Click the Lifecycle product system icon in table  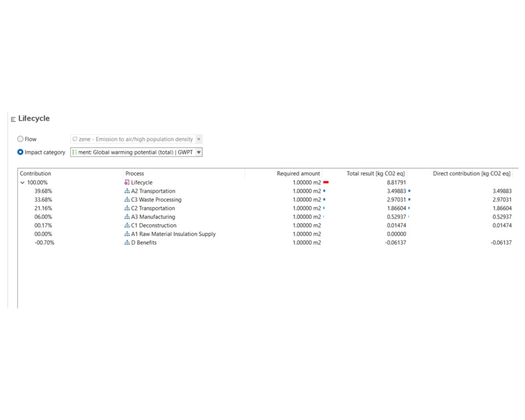(127, 182)
